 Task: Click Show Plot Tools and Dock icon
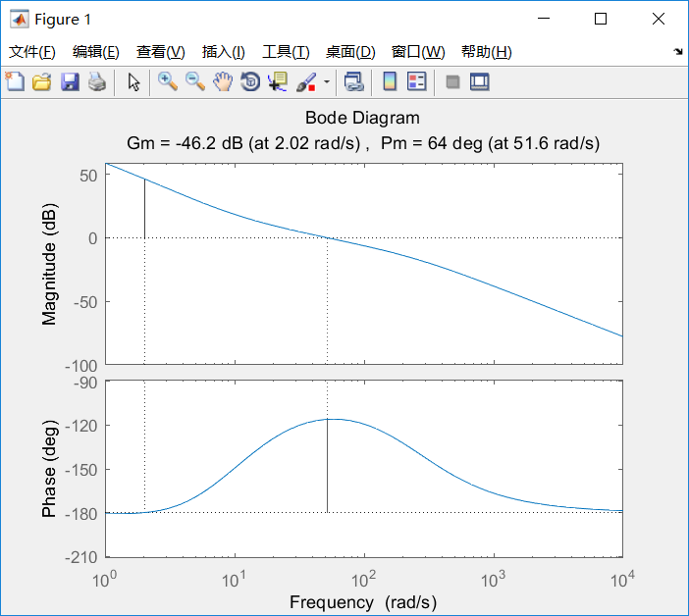pyautogui.click(x=479, y=81)
